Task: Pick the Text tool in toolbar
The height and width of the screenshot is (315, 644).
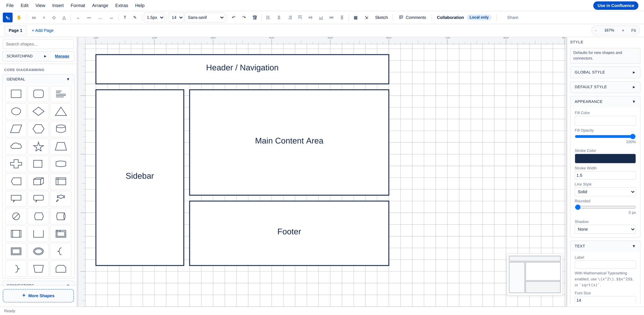Action: coord(125,17)
